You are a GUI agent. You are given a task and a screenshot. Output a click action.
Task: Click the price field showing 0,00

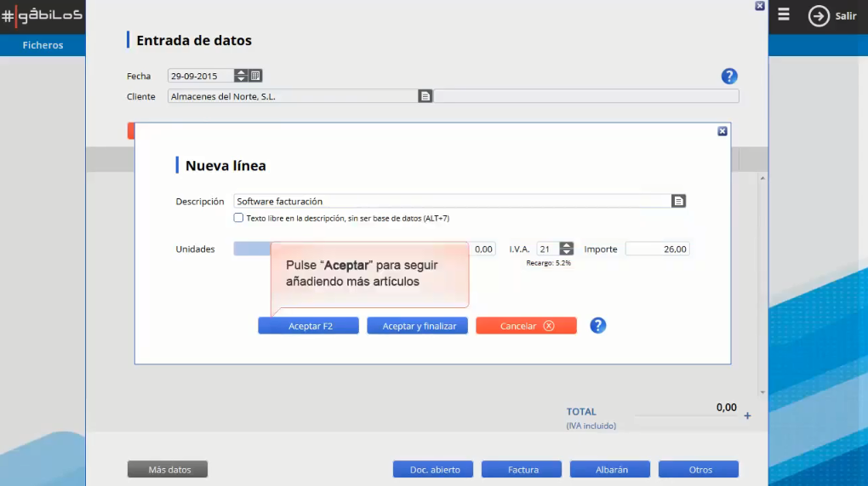tap(483, 249)
